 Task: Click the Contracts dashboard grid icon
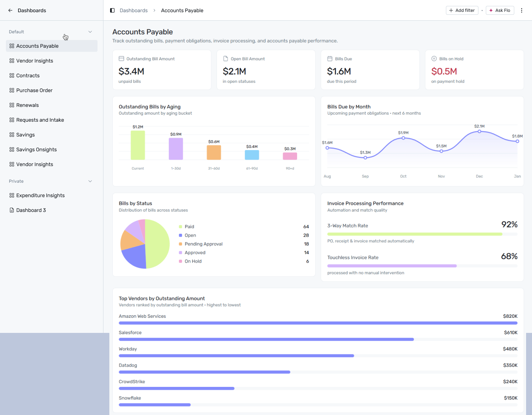pos(12,75)
